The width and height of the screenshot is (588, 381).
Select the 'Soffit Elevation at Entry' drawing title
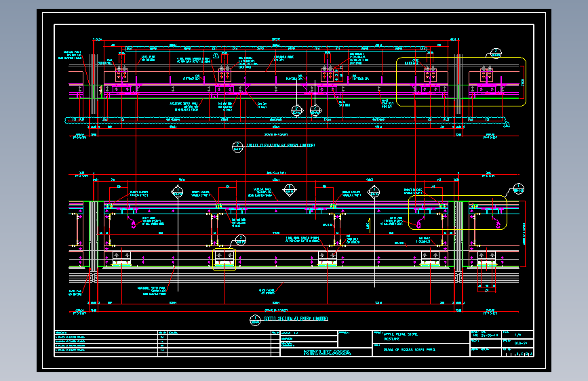pos(281,146)
